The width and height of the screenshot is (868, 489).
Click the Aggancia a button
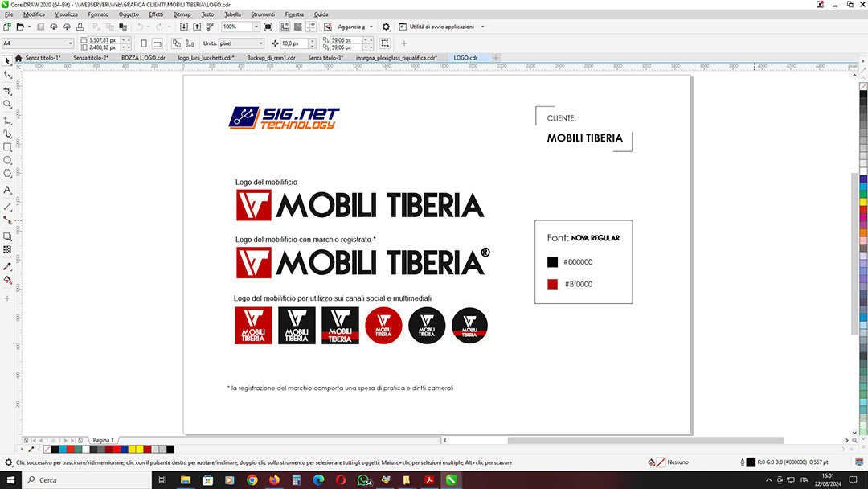click(352, 27)
